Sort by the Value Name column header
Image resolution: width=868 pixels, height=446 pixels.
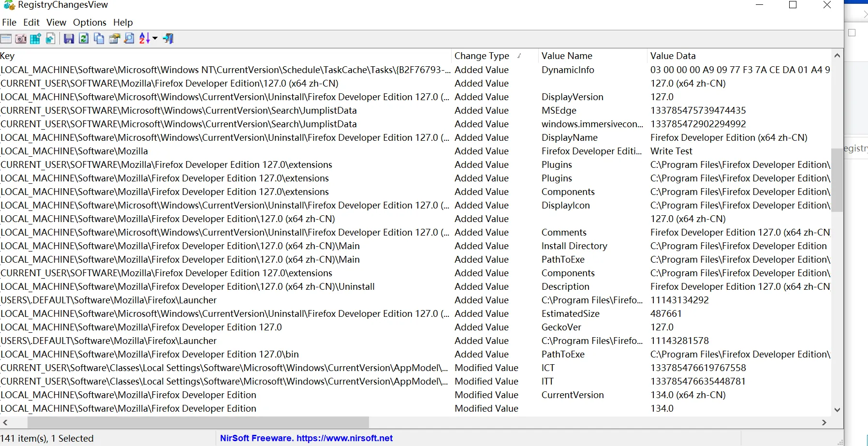[567, 56]
